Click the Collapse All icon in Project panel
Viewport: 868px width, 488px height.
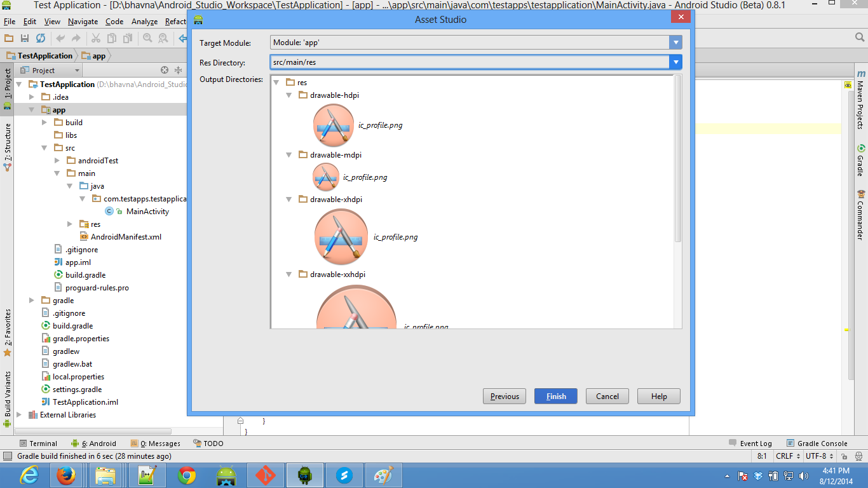pos(178,70)
